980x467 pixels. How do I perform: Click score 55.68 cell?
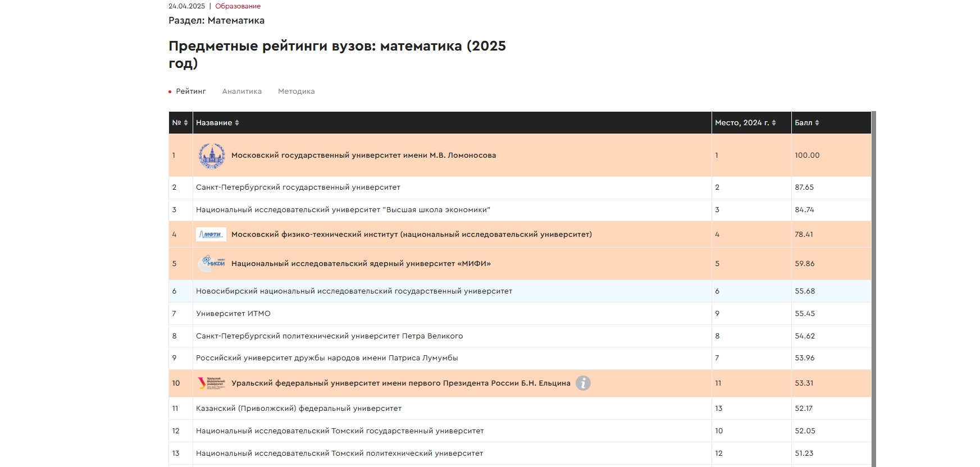point(831,291)
